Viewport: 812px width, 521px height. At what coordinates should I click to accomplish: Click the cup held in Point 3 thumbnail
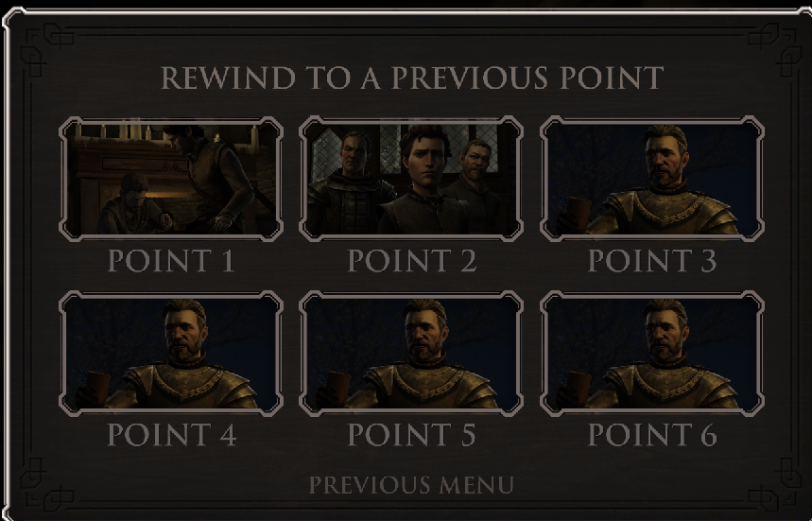(x=578, y=213)
